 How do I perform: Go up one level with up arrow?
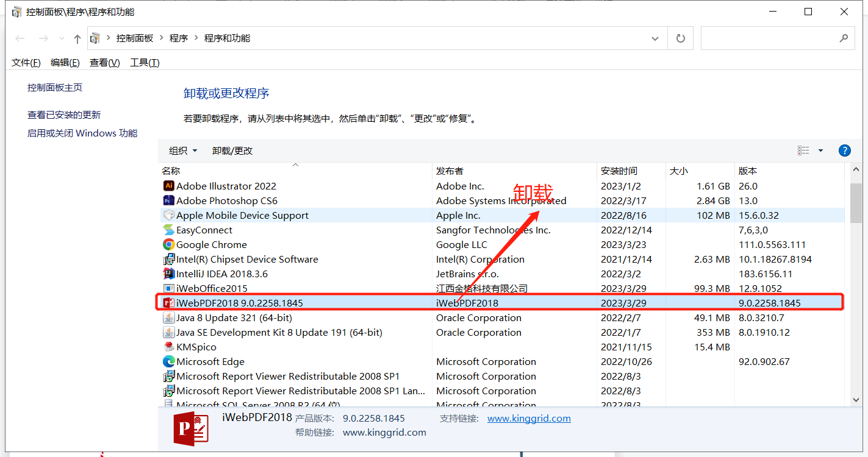tap(77, 39)
